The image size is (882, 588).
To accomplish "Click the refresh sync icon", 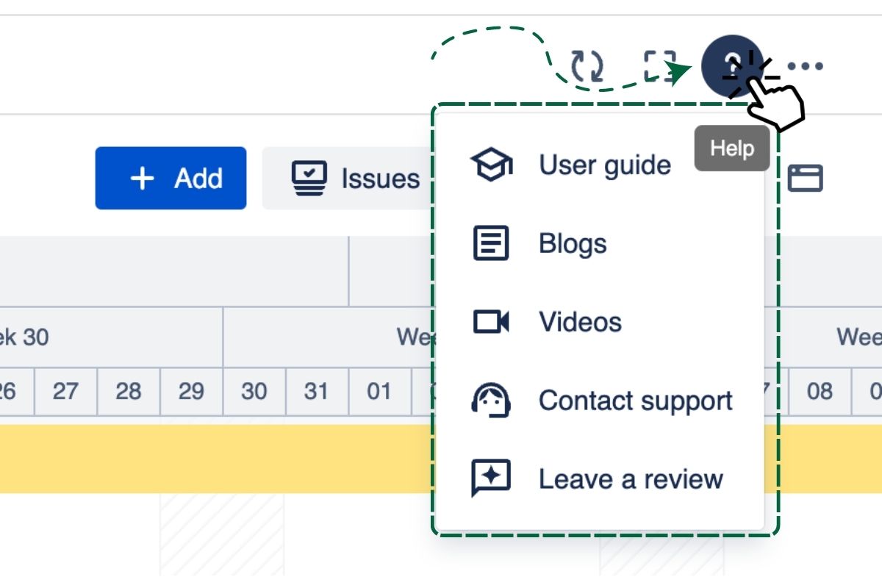I will coord(587,66).
